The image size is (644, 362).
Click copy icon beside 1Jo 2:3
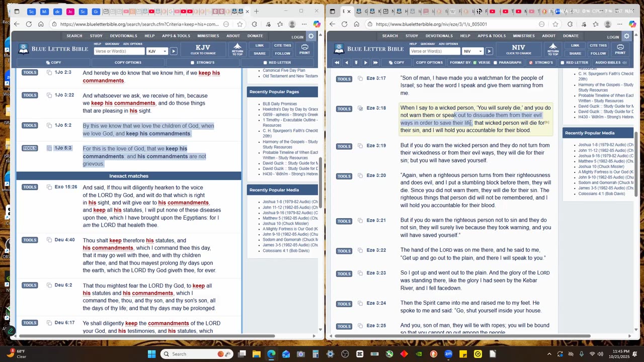click(49, 72)
